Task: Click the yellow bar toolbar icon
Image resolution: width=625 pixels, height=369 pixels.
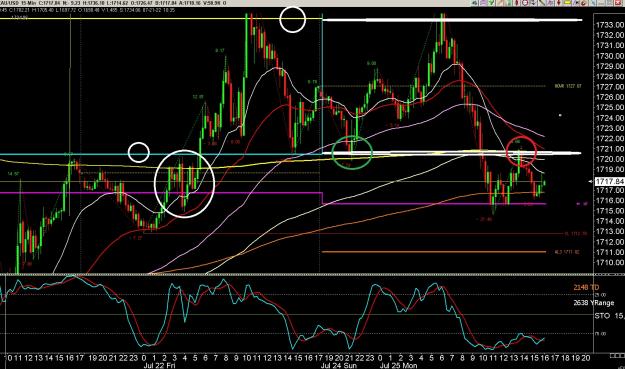Action: click(567, 3)
